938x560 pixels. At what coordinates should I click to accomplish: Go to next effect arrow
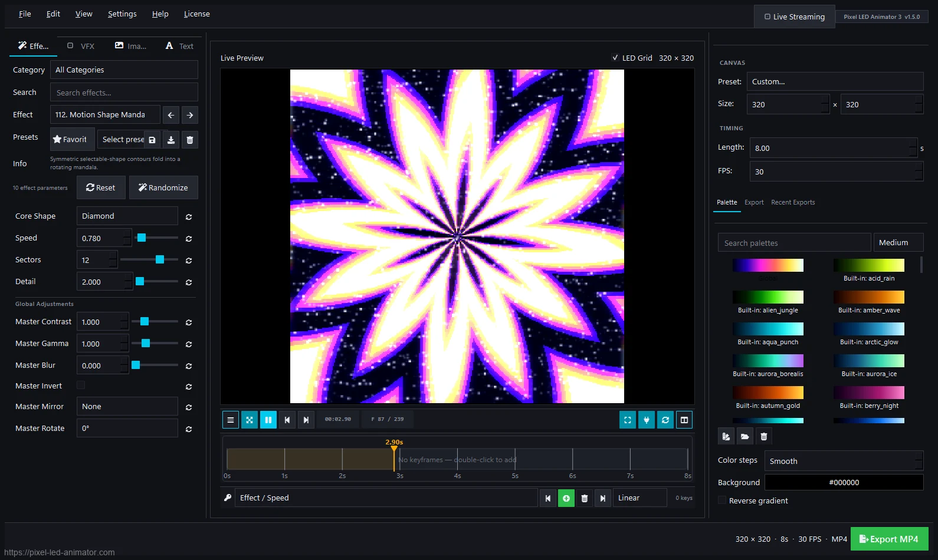[x=190, y=115]
